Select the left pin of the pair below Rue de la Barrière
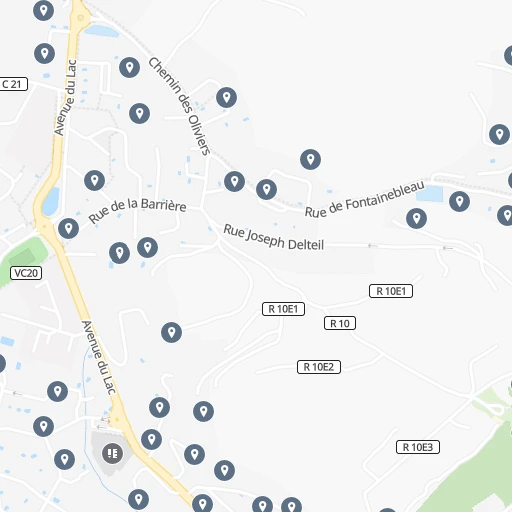 click(x=119, y=253)
